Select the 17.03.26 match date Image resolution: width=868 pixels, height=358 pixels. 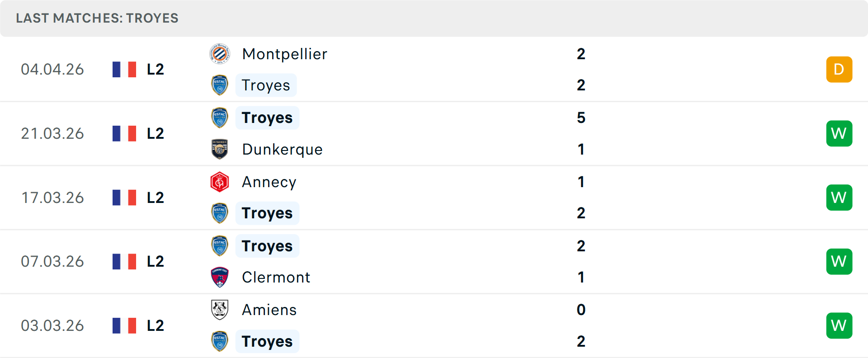[x=52, y=198]
